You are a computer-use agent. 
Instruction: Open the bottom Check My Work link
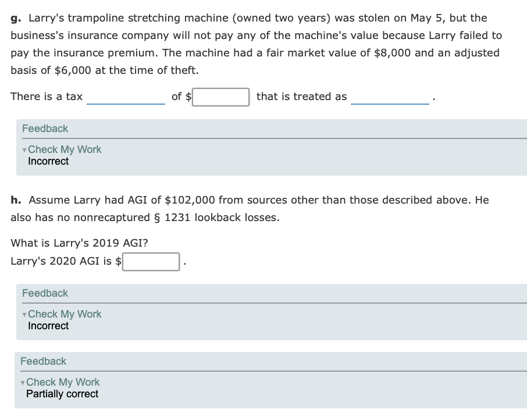(65, 382)
